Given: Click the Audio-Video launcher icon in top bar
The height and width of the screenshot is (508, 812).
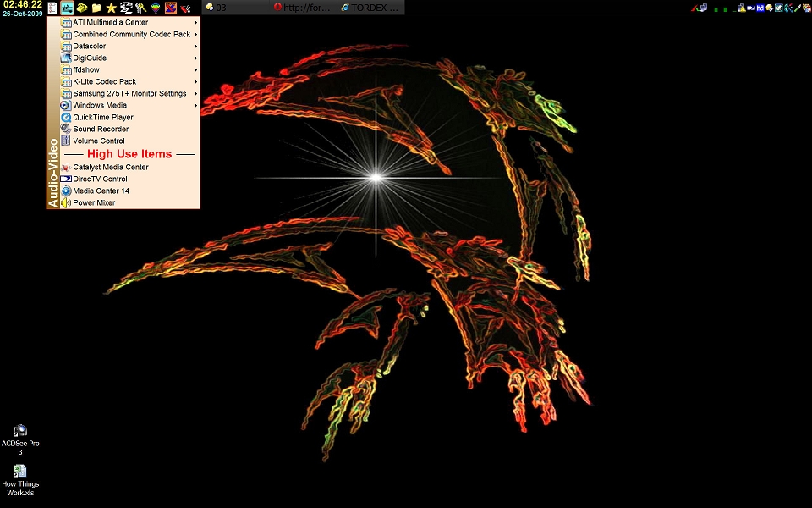Looking at the screenshot, I should tap(67, 8).
